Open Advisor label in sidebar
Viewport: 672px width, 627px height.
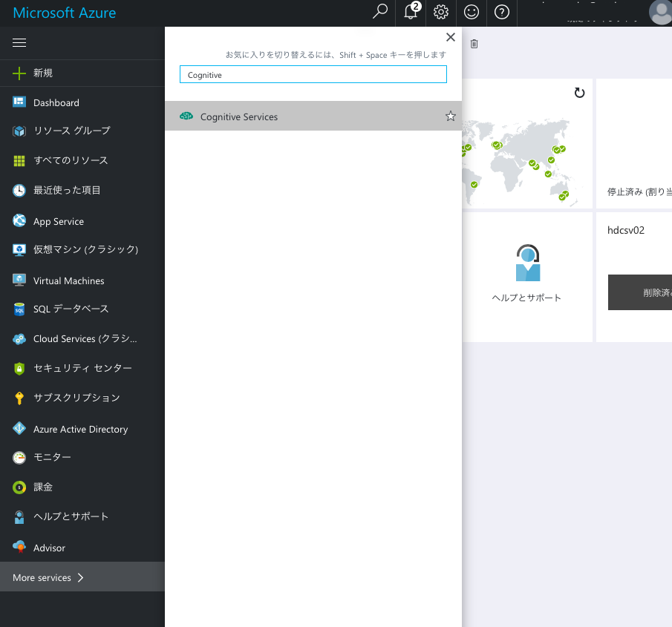click(x=49, y=548)
